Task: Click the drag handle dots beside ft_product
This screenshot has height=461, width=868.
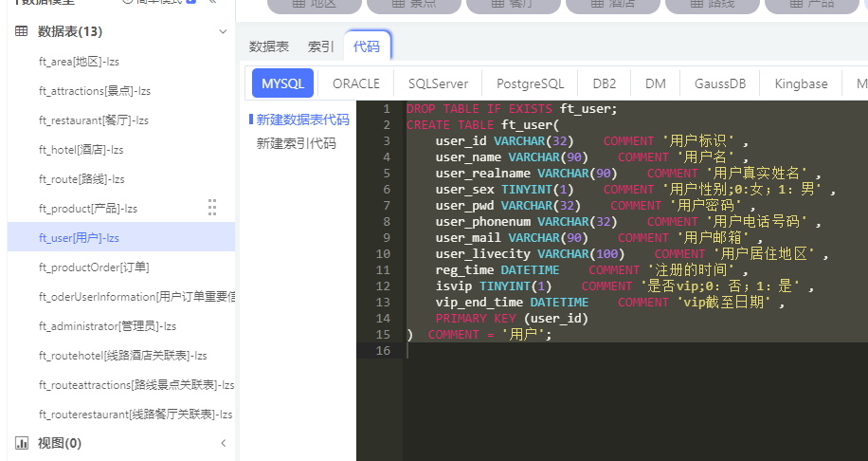Action: (x=212, y=207)
